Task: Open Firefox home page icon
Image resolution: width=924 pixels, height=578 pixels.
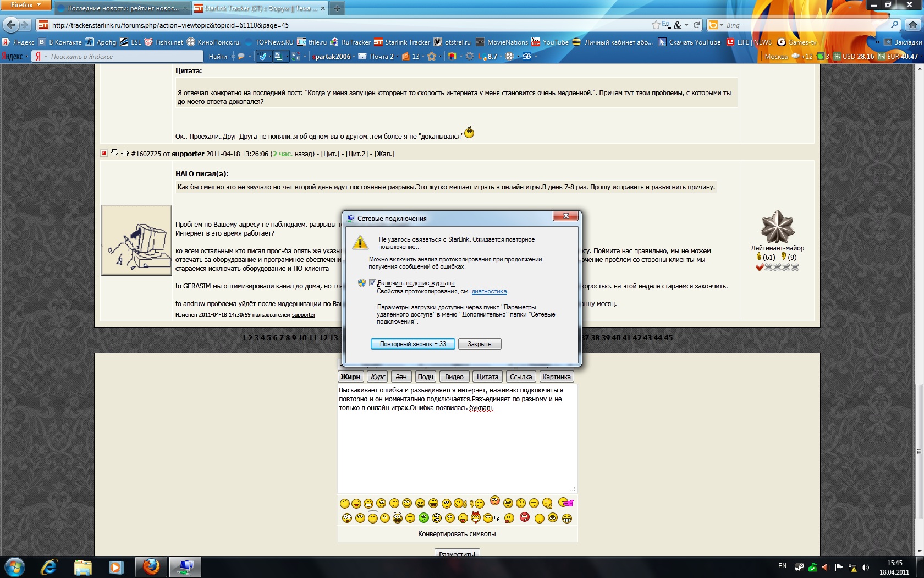Action: coord(912,25)
